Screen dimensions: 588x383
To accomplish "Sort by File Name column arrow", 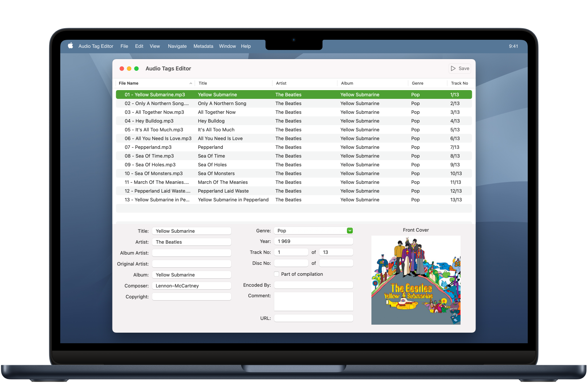I will click(x=191, y=84).
